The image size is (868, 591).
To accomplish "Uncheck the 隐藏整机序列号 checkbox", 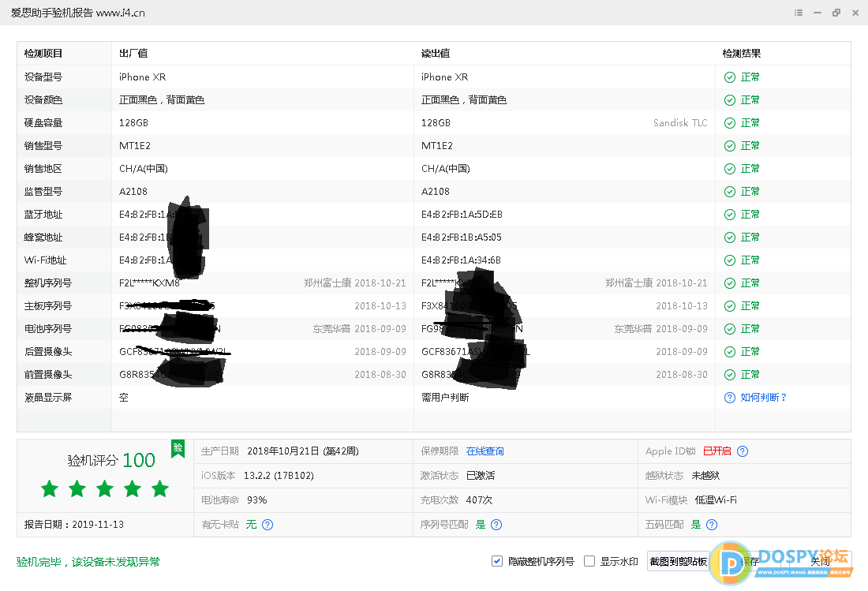I will (497, 561).
